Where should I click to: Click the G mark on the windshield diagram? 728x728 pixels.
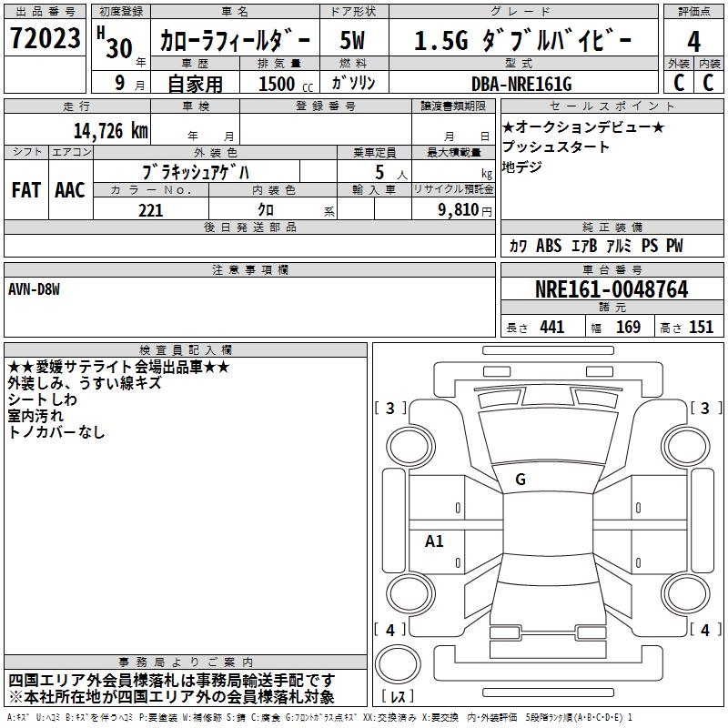pos(521,480)
